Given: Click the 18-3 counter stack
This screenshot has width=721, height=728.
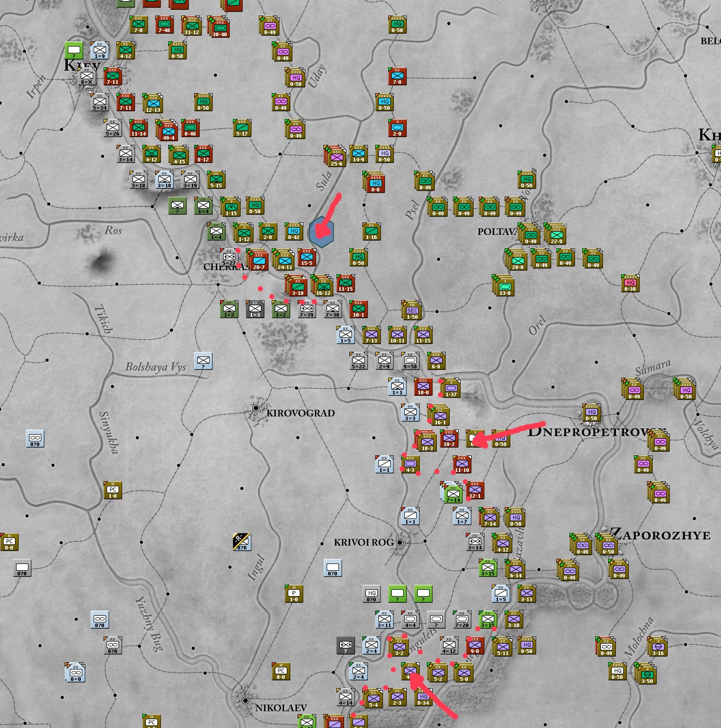Looking at the screenshot, I should (x=425, y=441).
